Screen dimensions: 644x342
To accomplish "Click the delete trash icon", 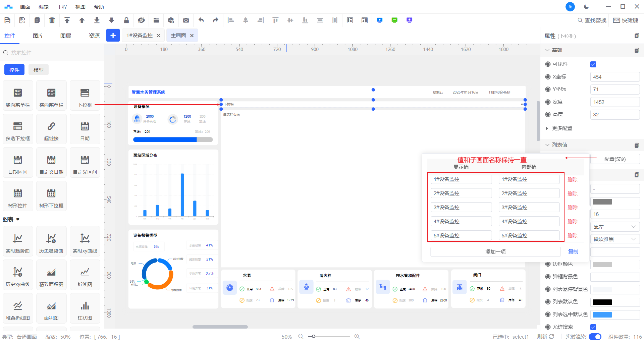I will pos(52,20).
